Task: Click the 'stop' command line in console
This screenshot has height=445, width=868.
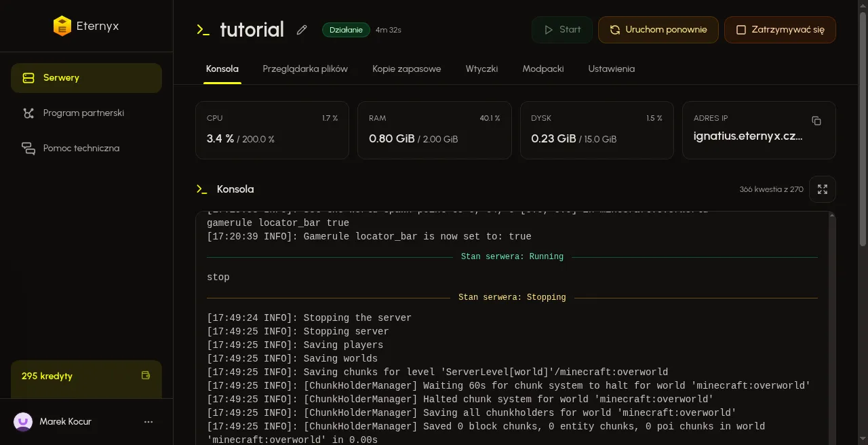Action: pyautogui.click(x=218, y=277)
